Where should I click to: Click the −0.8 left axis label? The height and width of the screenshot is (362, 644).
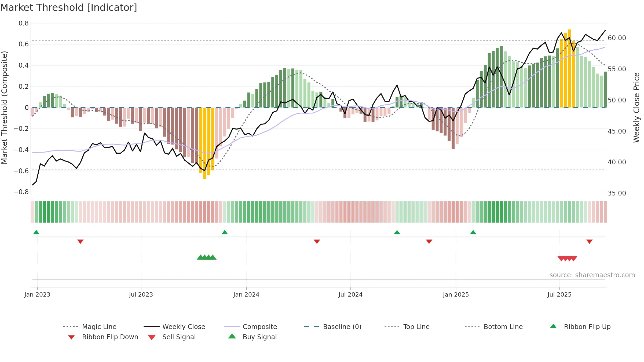21,192
